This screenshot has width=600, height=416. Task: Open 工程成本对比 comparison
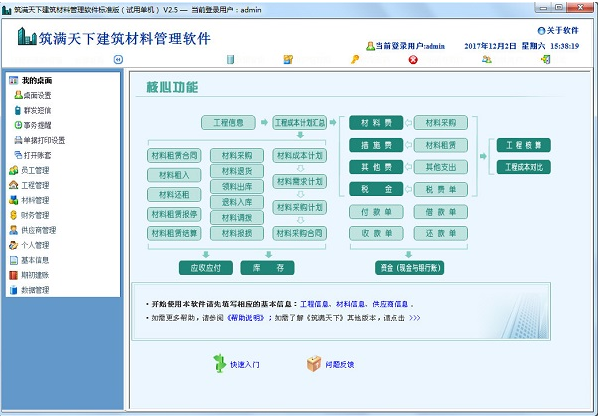(524, 167)
